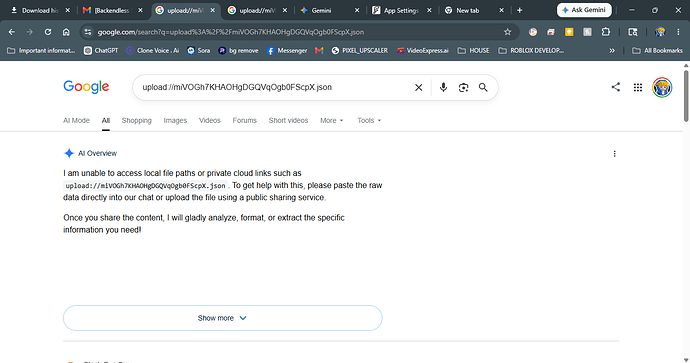Select the Short videos results tab
This screenshot has height=363, width=690.
pyautogui.click(x=288, y=120)
